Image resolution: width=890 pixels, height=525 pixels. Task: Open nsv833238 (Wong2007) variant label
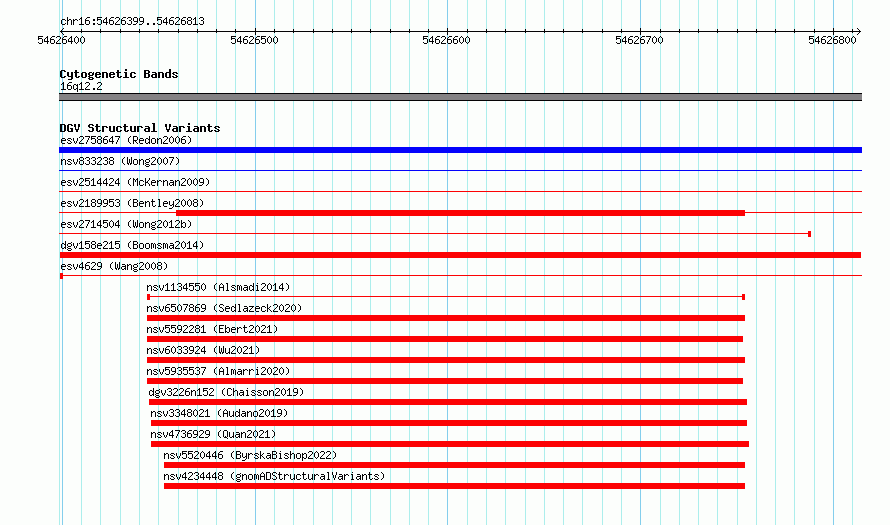[x=120, y=161]
